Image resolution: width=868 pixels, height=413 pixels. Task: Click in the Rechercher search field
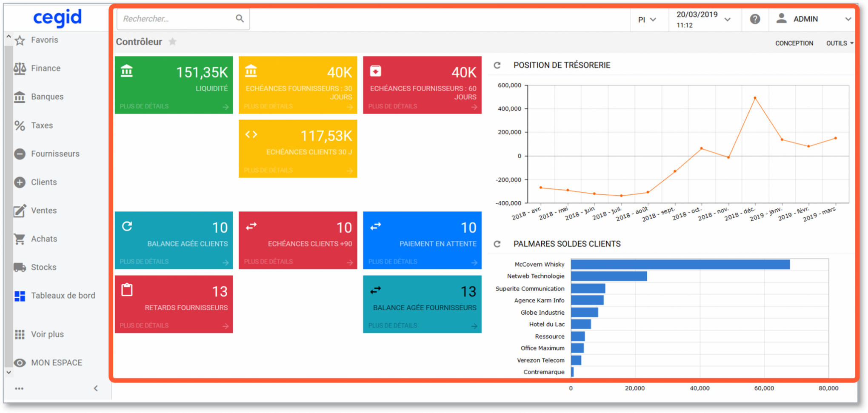tap(177, 19)
